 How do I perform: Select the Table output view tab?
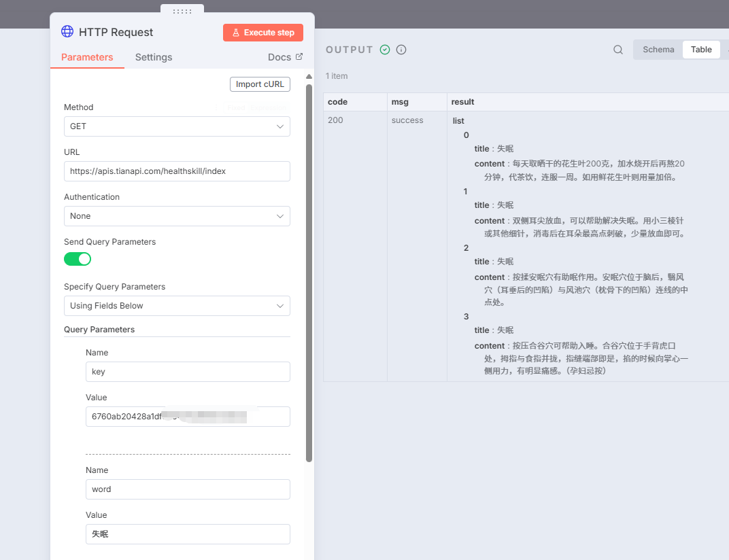701,50
